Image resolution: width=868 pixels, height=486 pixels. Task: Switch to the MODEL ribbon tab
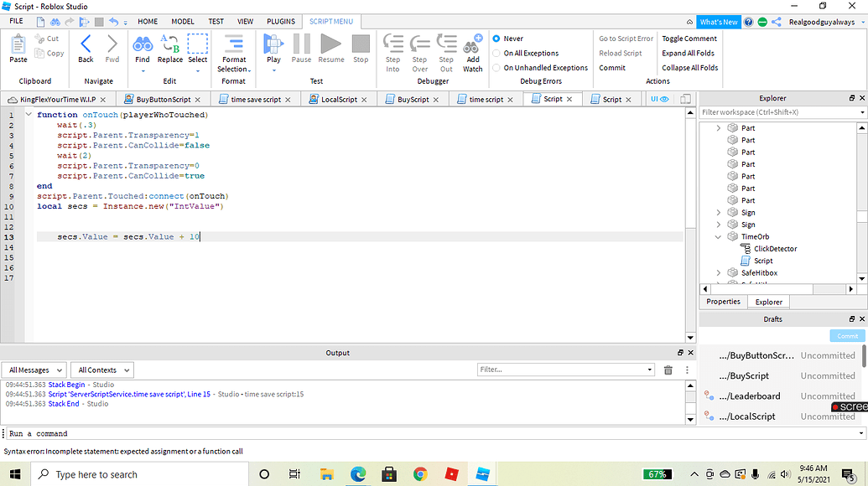[183, 21]
